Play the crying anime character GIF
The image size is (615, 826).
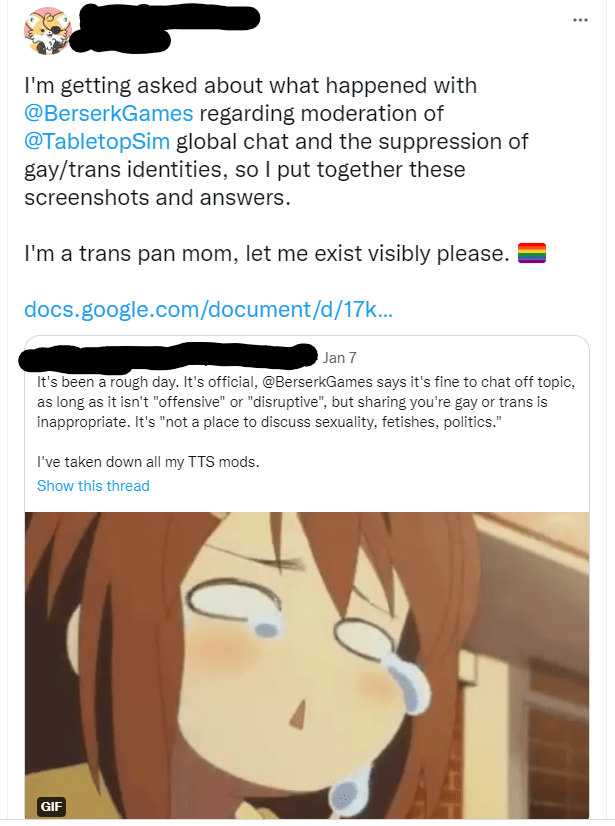(x=307, y=660)
